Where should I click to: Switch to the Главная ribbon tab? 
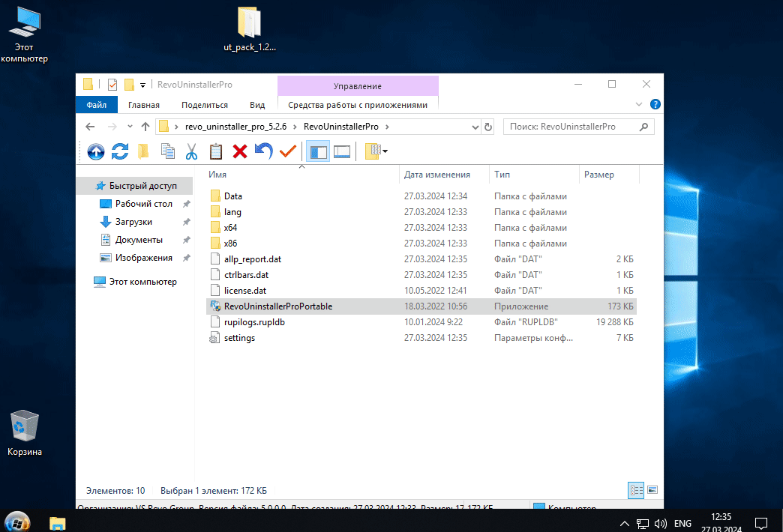(144, 105)
